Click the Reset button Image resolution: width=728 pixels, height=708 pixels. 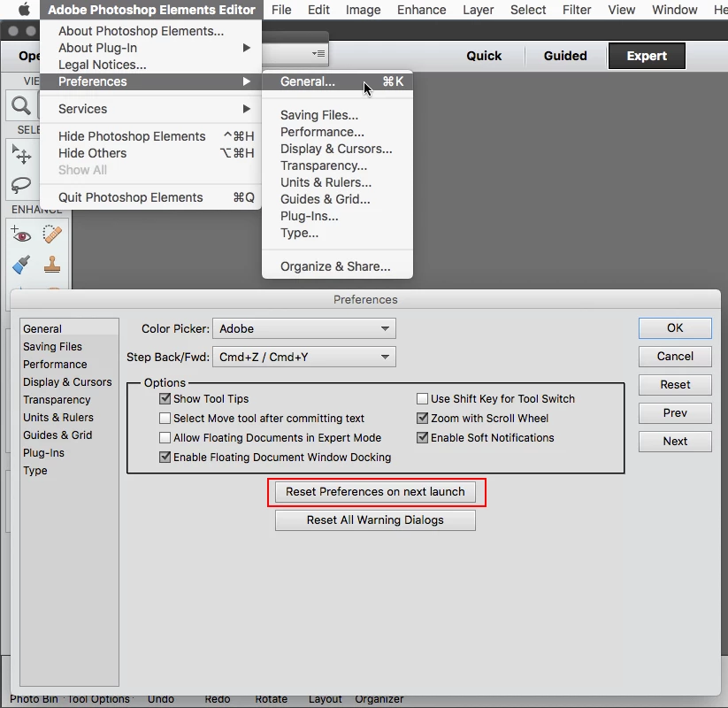pos(675,385)
